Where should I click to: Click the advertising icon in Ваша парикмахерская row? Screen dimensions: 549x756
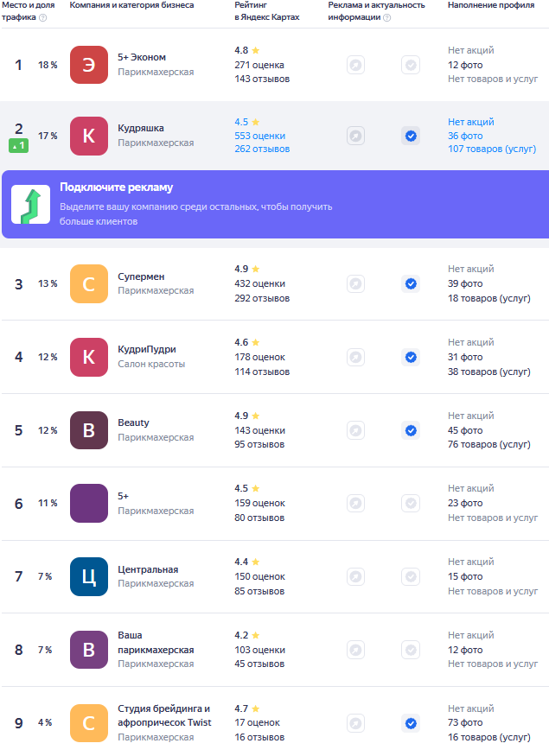pyautogui.click(x=355, y=650)
